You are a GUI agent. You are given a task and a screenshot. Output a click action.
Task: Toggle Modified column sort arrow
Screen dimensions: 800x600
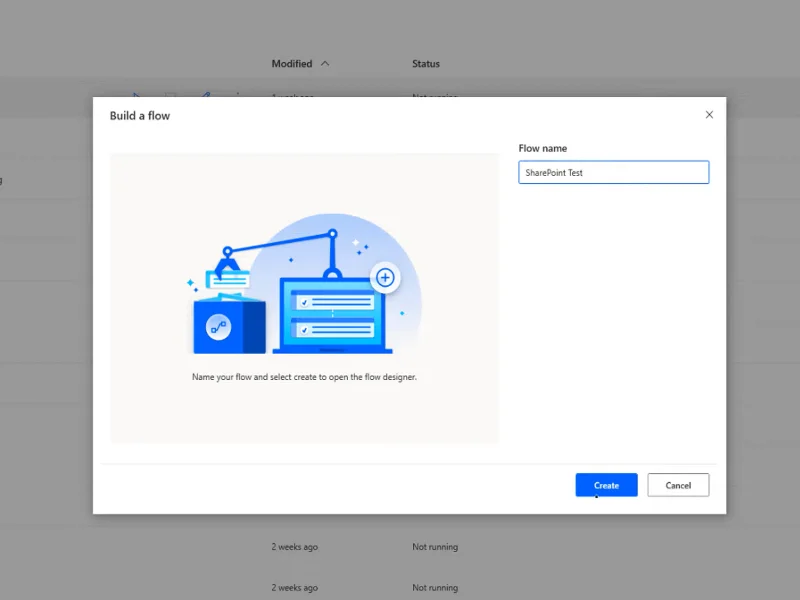pos(325,64)
